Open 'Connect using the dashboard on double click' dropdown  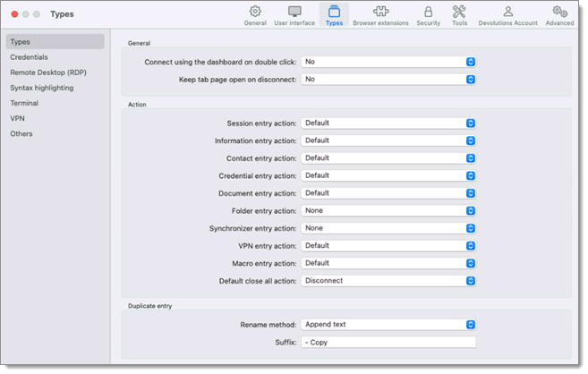(x=388, y=62)
